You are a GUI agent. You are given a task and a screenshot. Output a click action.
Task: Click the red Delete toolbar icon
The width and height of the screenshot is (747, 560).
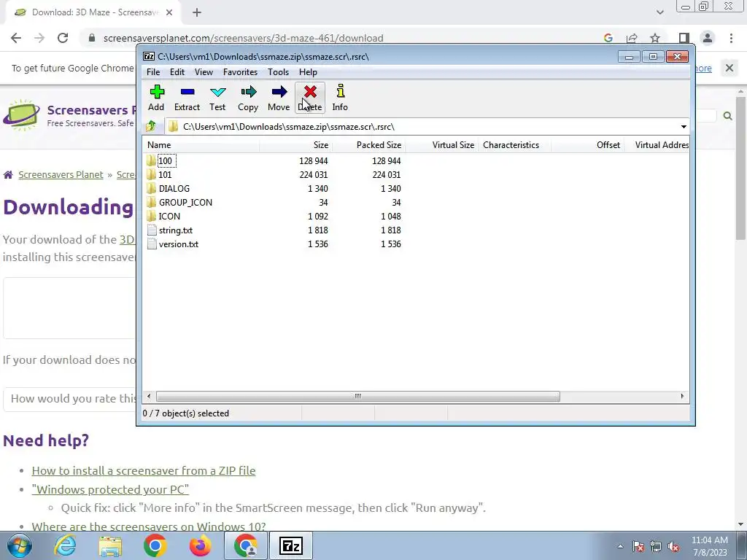coord(310,98)
